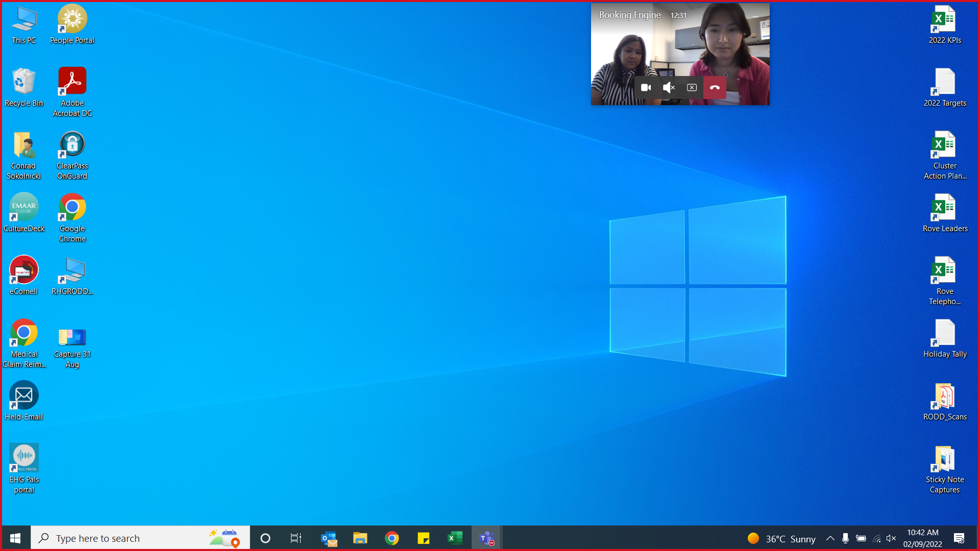Open the People Portal shortcut
The width and height of the screenshot is (980, 551).
72,25
